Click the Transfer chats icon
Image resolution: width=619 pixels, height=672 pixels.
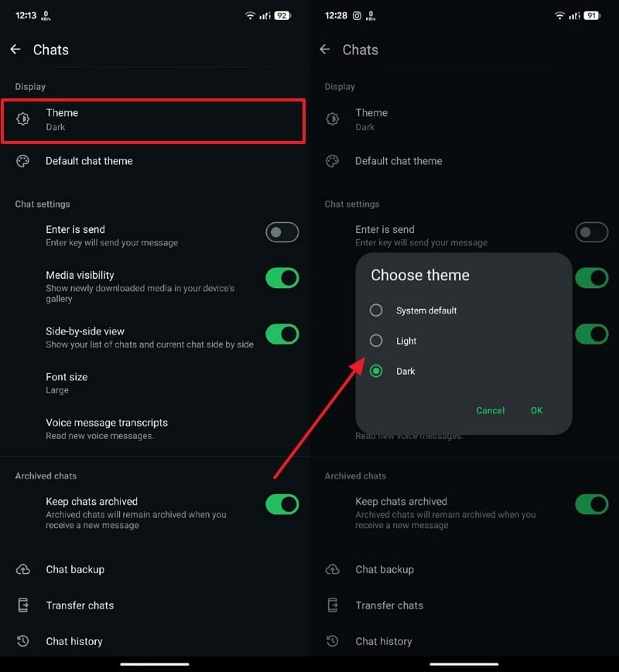[x=22, y=605]
